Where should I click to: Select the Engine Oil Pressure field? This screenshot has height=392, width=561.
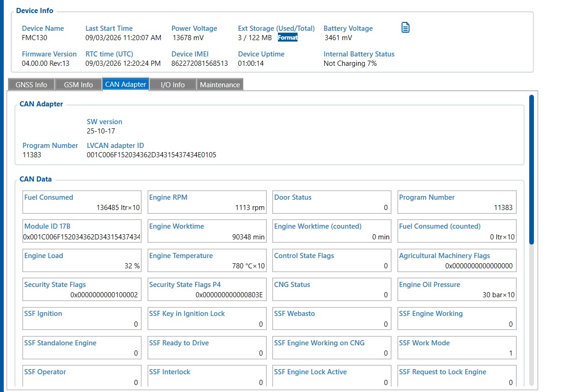pyautogui.click(x=457, y=290)
